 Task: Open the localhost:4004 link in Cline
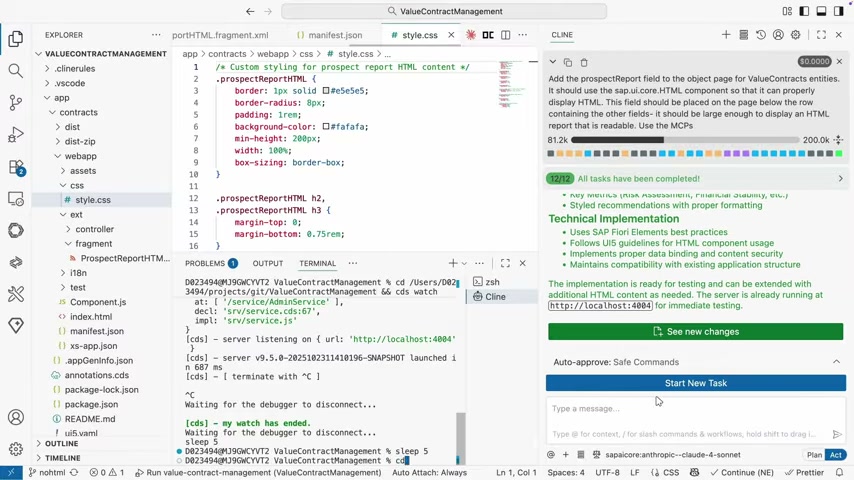(x=600, y=306)
